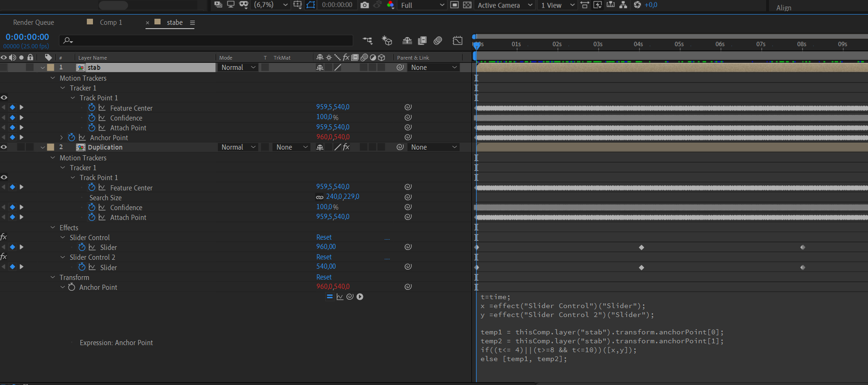Click the snapshot camera icon
This screenshot has height=385, width=868.
click(x=364, y=5)
